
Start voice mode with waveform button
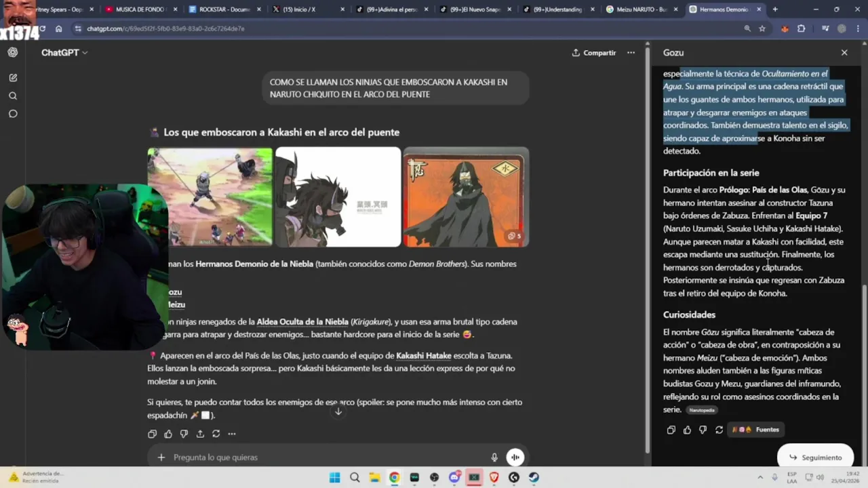(x=515, y=457)
